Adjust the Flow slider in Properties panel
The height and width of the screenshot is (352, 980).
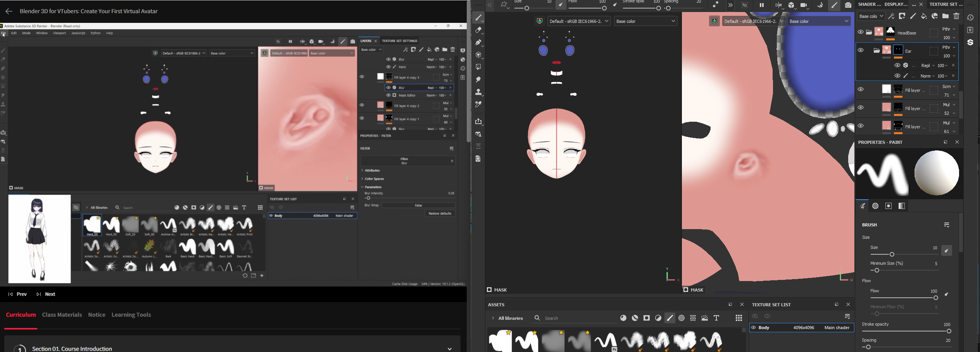pos(904,298)
